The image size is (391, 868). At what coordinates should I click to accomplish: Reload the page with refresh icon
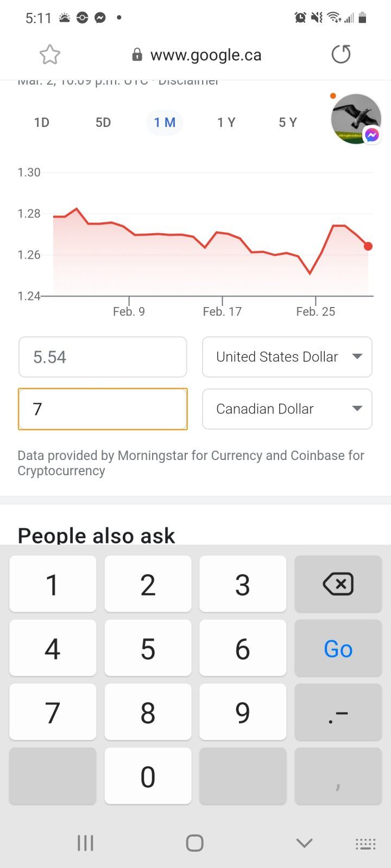pyautogui.click(x=341, y=54)
